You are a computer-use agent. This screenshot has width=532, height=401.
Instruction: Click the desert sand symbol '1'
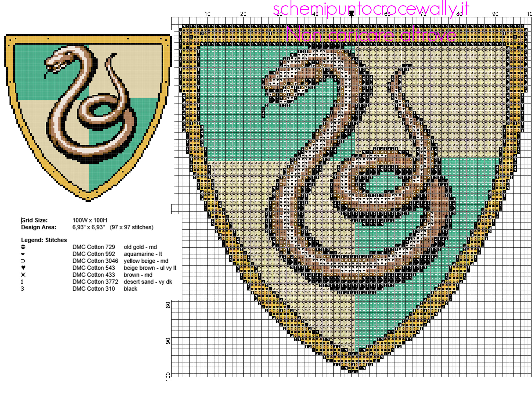click(22, 282)
